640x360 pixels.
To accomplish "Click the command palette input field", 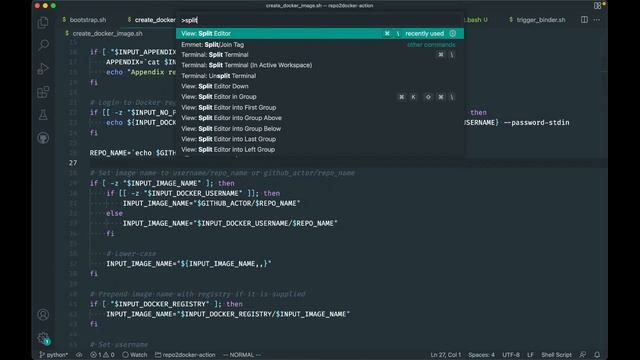I will tap(320, 20).
